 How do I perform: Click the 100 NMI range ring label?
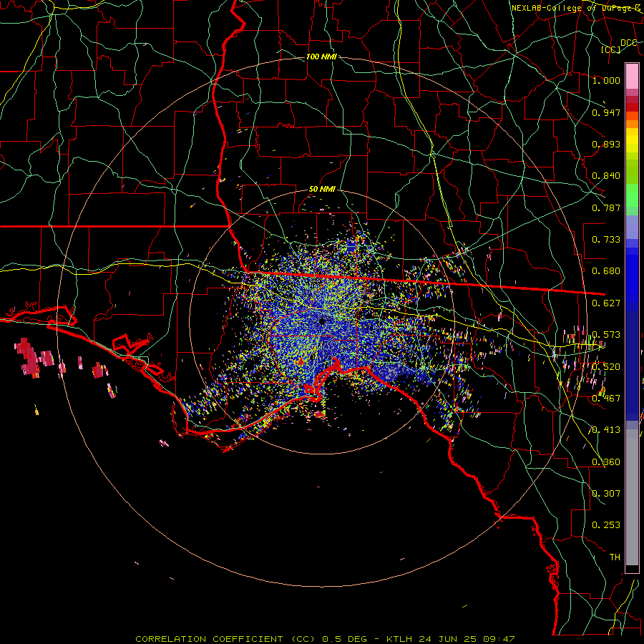click(x=321, y=57)
